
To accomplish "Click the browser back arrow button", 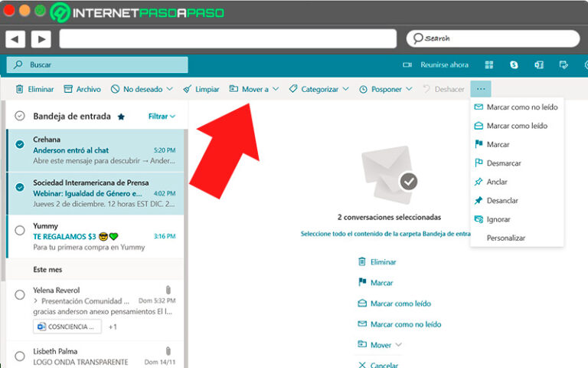I will point(15,39).
